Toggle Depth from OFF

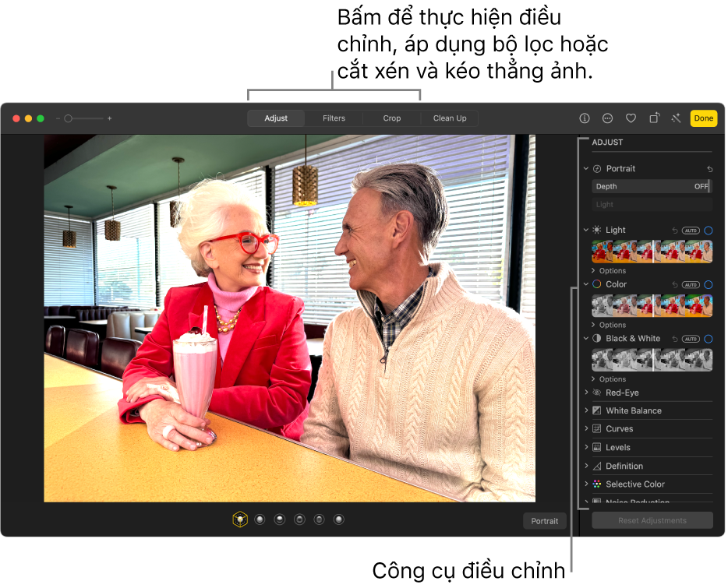652,187
